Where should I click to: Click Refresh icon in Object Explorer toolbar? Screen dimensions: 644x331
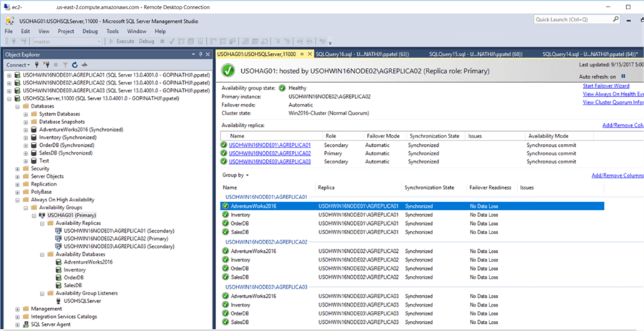pos(74,65)
